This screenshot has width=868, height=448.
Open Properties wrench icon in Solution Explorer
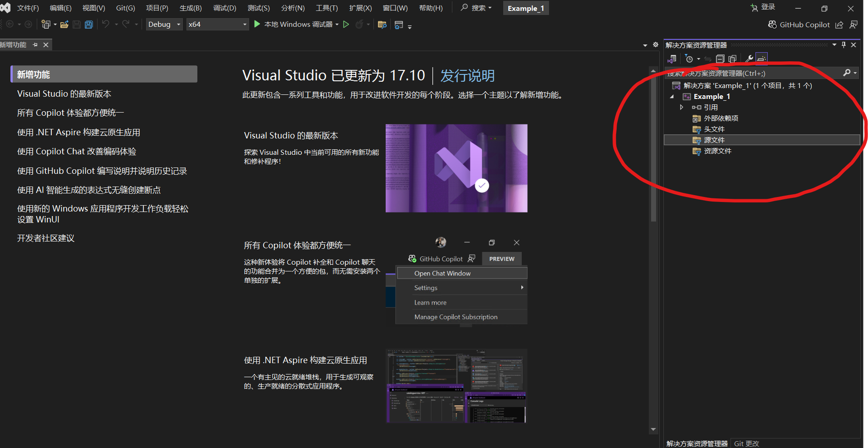(x=749, y=59)
